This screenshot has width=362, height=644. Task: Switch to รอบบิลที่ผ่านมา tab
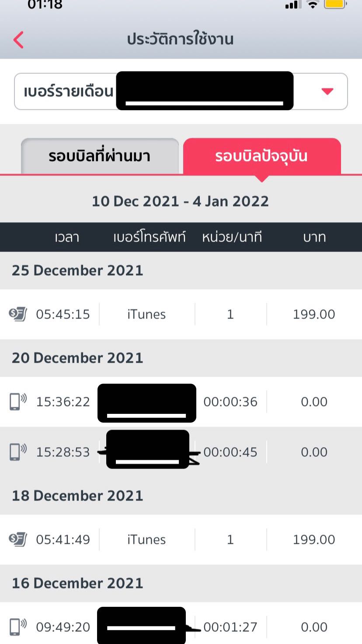tap(100, 156)
